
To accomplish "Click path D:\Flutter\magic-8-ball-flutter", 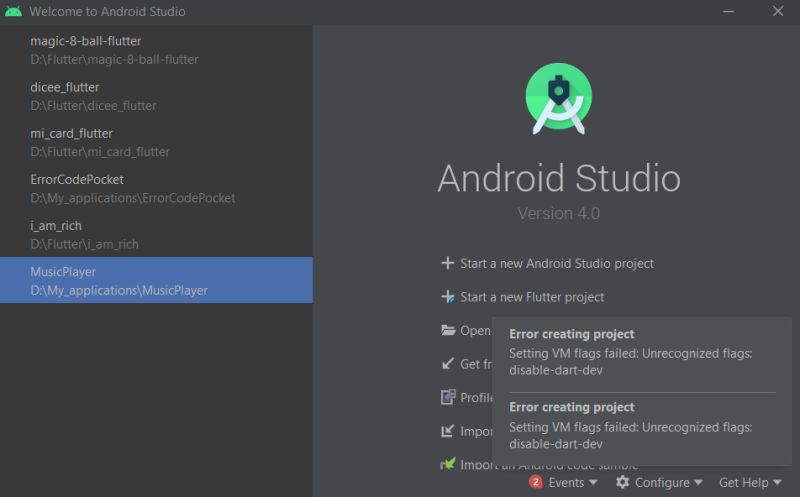I will coord(114,60).
